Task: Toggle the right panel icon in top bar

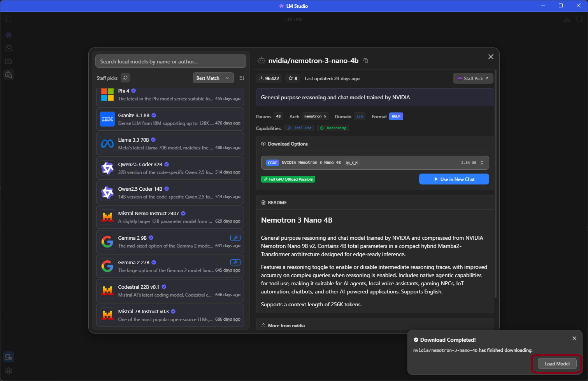Action: pos(579,19)
